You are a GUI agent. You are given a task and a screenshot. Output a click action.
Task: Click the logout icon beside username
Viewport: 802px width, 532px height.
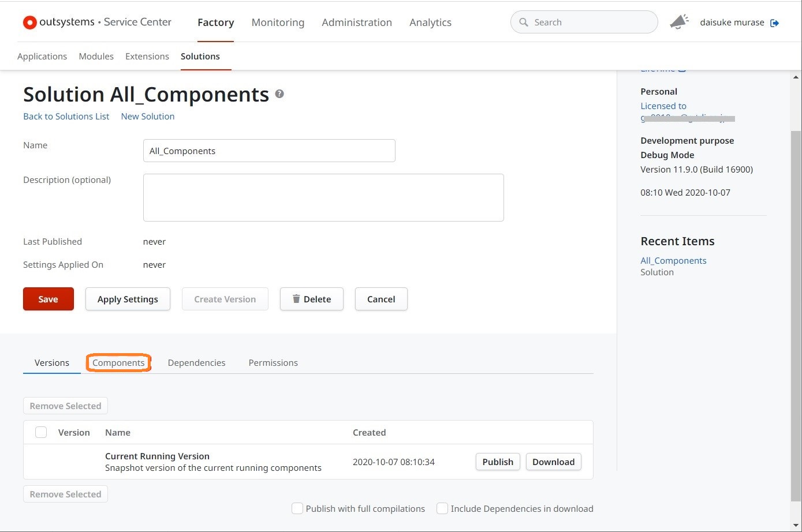point(775,23)
